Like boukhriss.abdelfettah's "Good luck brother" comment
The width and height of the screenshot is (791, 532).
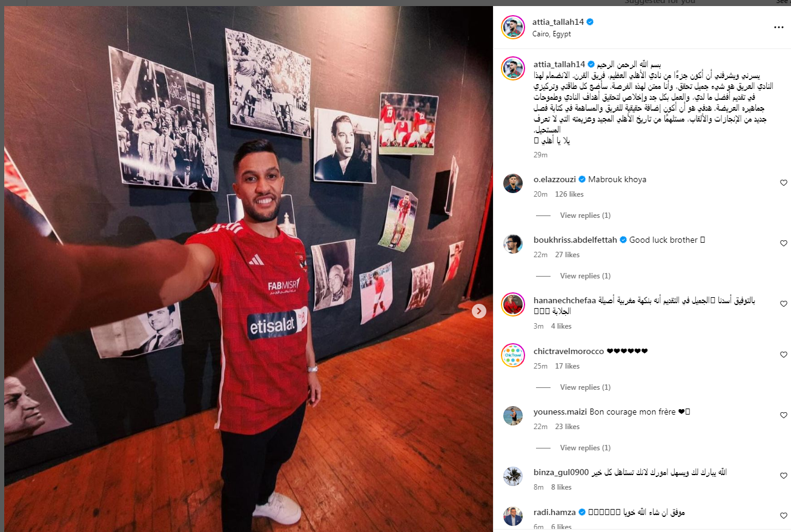[x=783, y=243]
